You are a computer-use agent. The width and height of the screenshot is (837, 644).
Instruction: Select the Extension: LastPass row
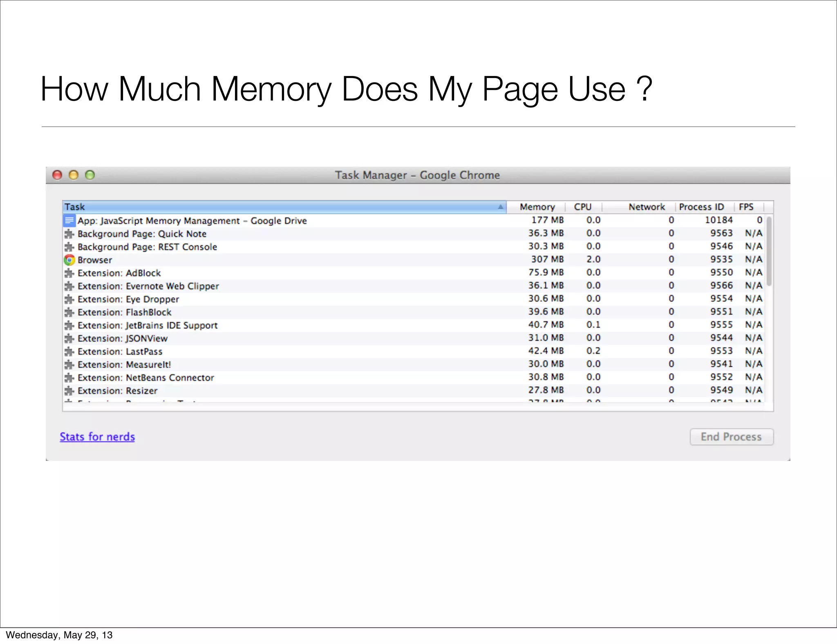click(414, 351)
